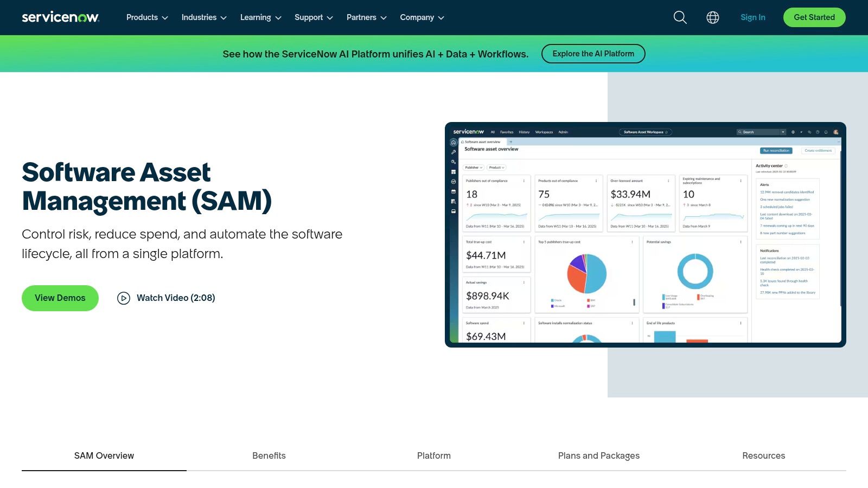Click the $44.71M total true-up cost value

tap(486, 255)
